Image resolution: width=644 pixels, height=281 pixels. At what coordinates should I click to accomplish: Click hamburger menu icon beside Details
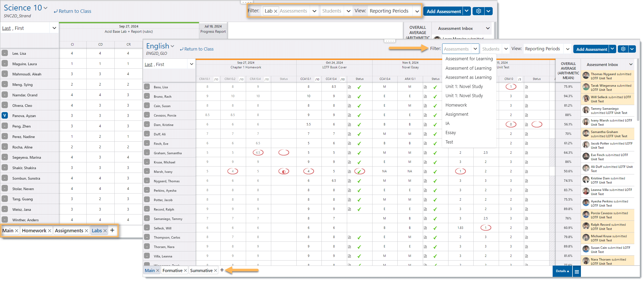click(x=577, y=272)
